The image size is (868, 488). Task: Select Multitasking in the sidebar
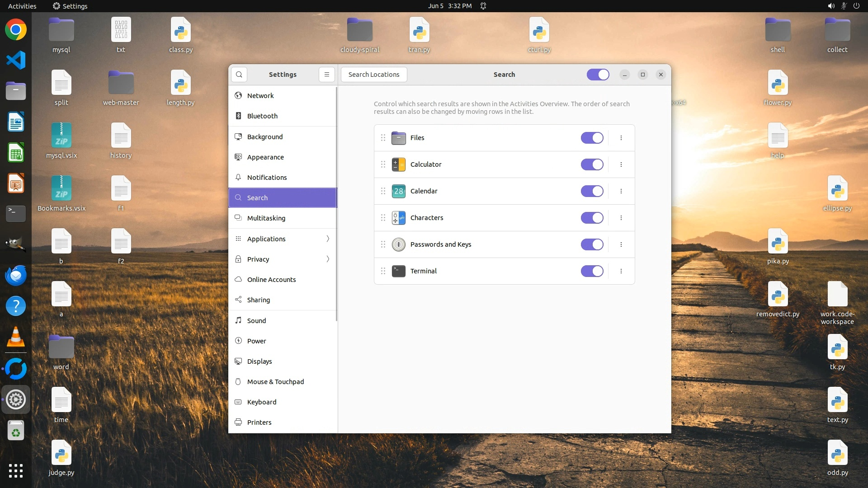(x=266, y=218)
